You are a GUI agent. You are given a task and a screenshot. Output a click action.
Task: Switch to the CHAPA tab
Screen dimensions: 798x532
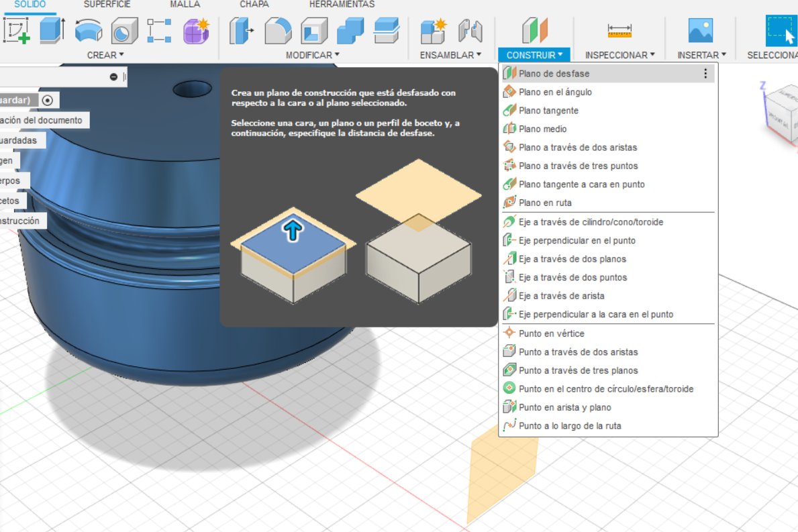click(x=254, y=5)
